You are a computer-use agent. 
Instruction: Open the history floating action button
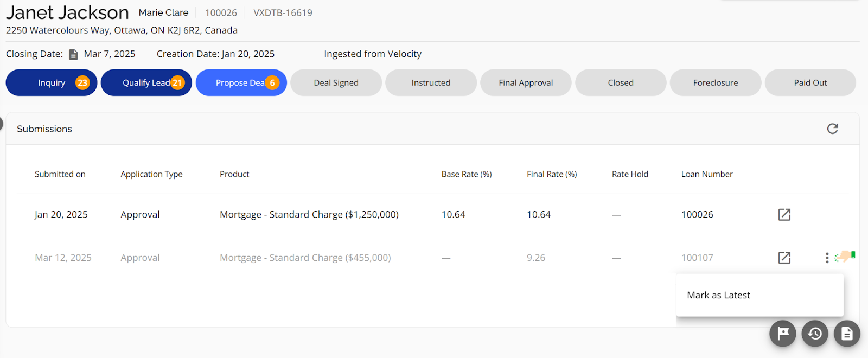(x=815, y=333)
